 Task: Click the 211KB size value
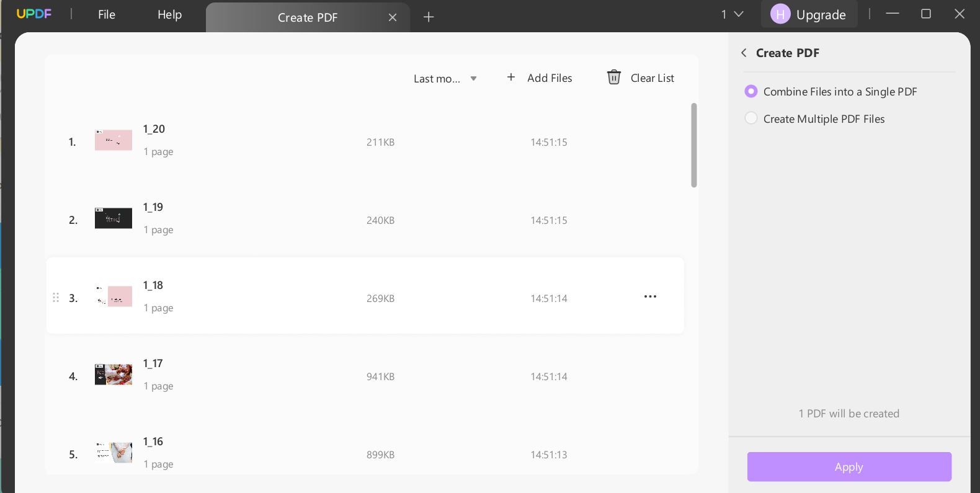(380, 142)
